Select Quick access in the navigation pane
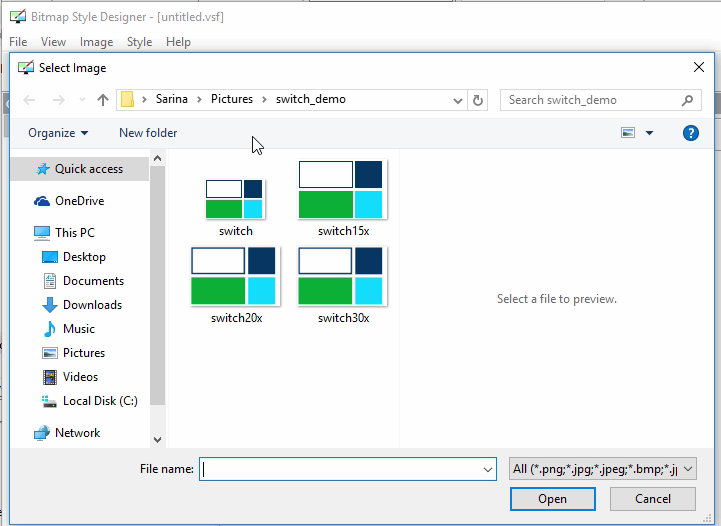This screenshot has height=526, width=721. click(80, 169)
